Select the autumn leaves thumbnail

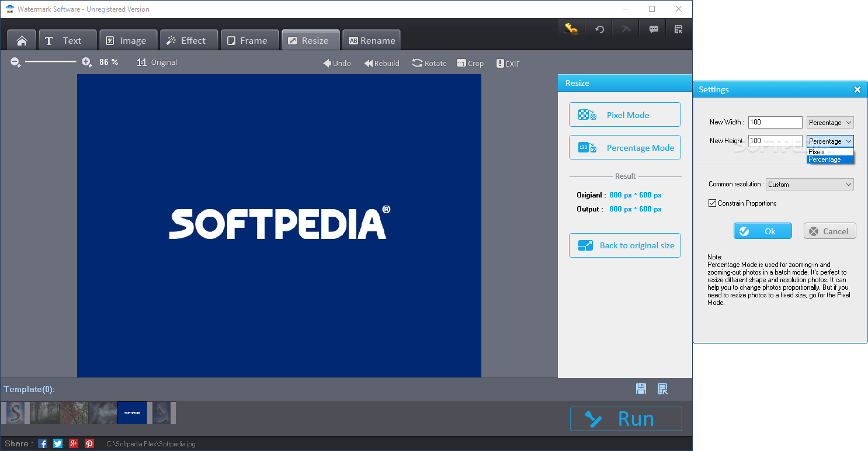(74, 412)
